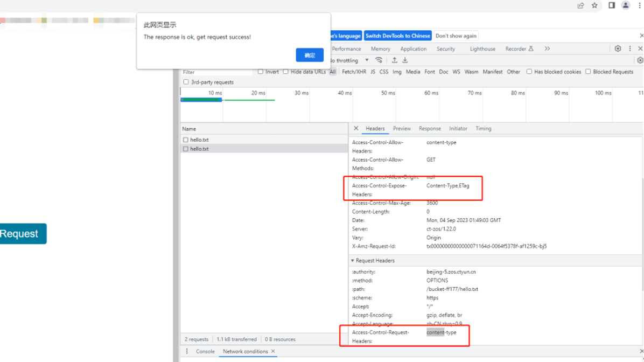The width and height of the screenshot is (644, 362).
Task: Check the 3rd-party requests option
Action: pos(186,82)
